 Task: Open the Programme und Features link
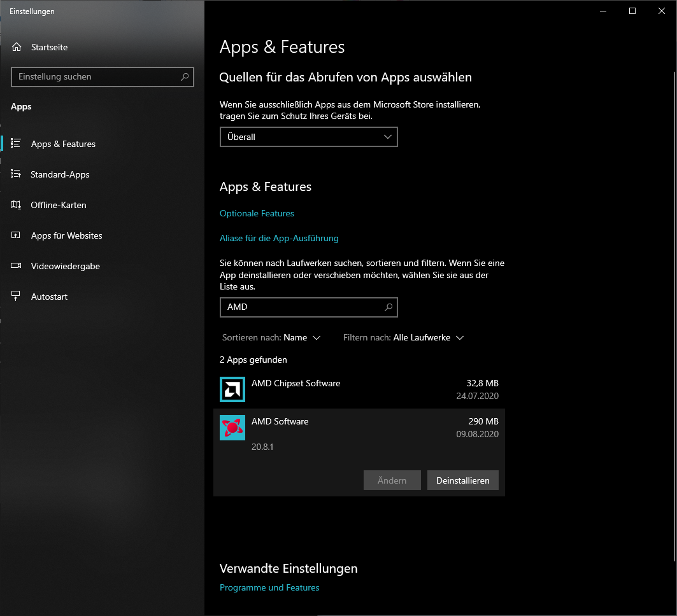(269, 587)
